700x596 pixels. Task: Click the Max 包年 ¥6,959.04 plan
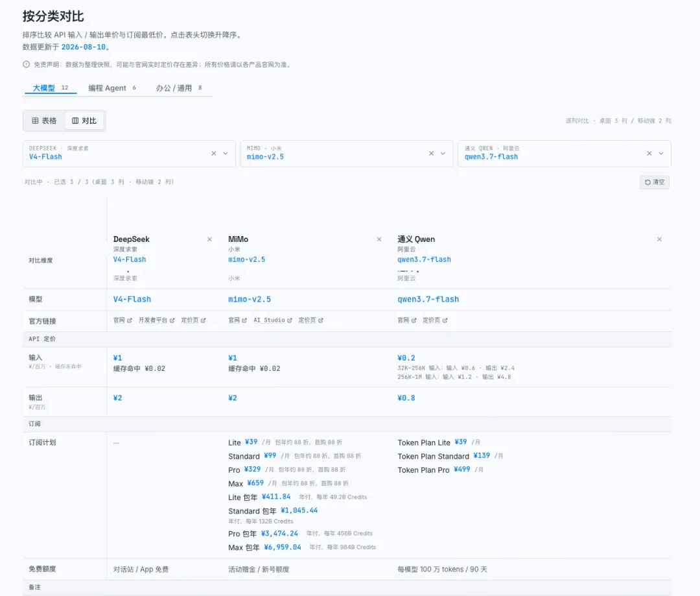tap(302, 547)
